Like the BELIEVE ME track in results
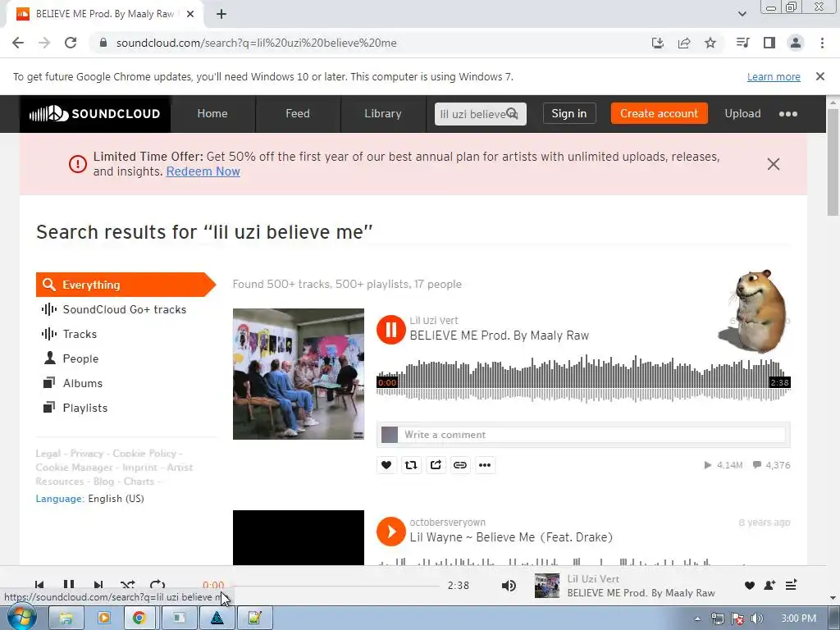The width and height of the screenshot is (840, 630). pyautogui.click(x=386, y=465)
